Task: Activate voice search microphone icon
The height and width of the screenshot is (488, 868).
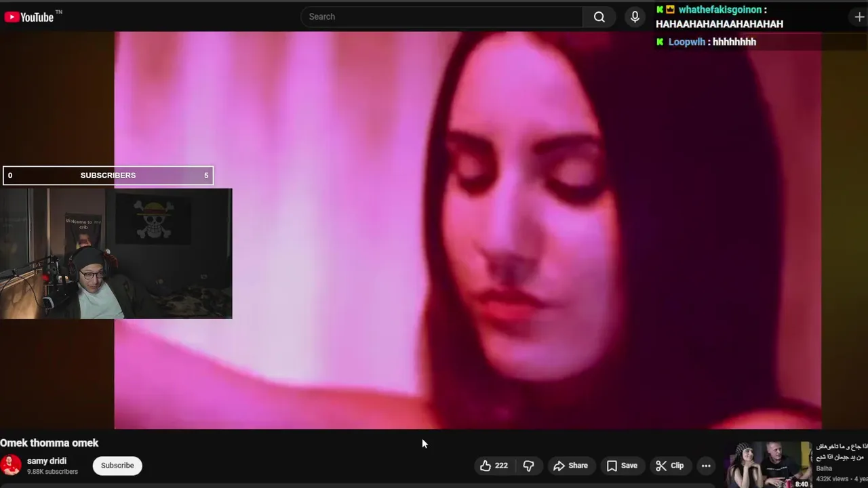Action: point(635,16)
